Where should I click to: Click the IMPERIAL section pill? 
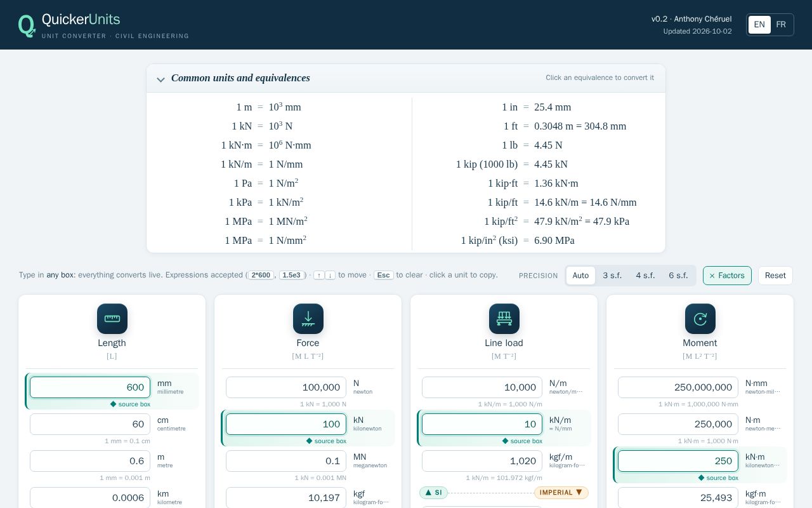point(561,493)
